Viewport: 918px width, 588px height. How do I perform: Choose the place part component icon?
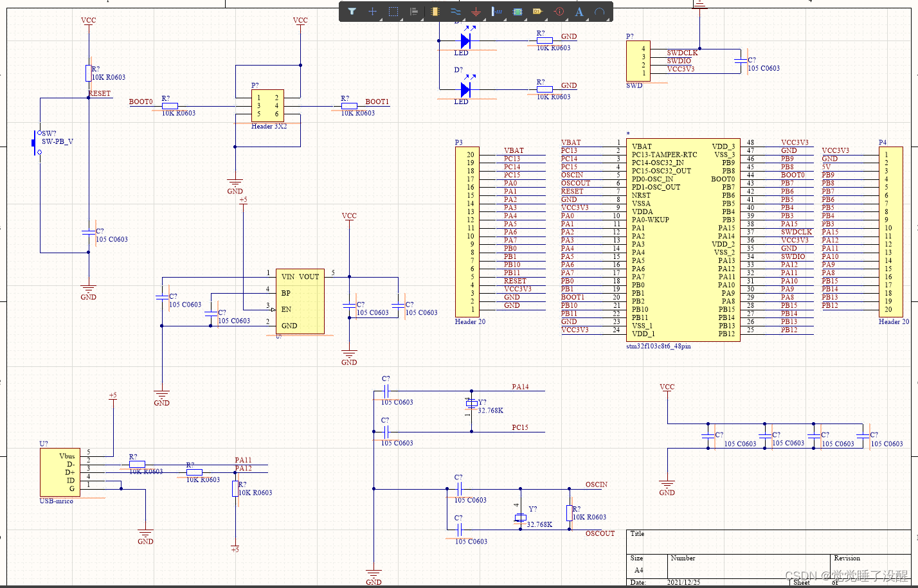(x=435, y=12)
